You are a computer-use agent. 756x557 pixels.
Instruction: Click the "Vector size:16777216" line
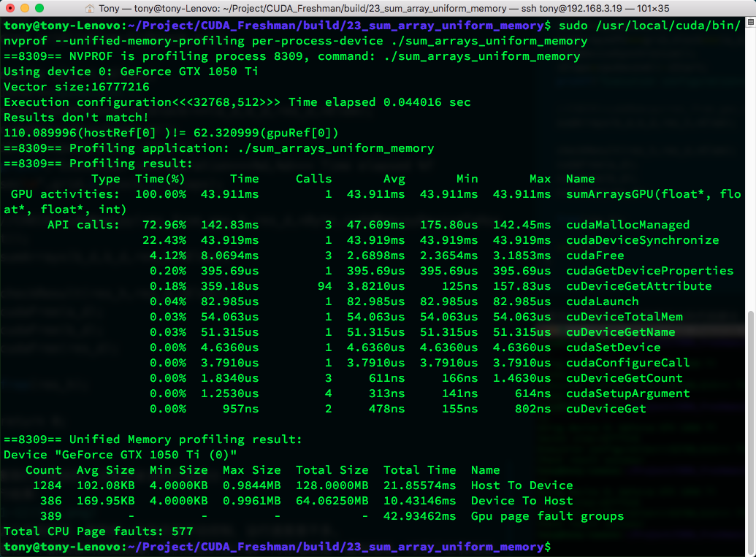[77, 87]
